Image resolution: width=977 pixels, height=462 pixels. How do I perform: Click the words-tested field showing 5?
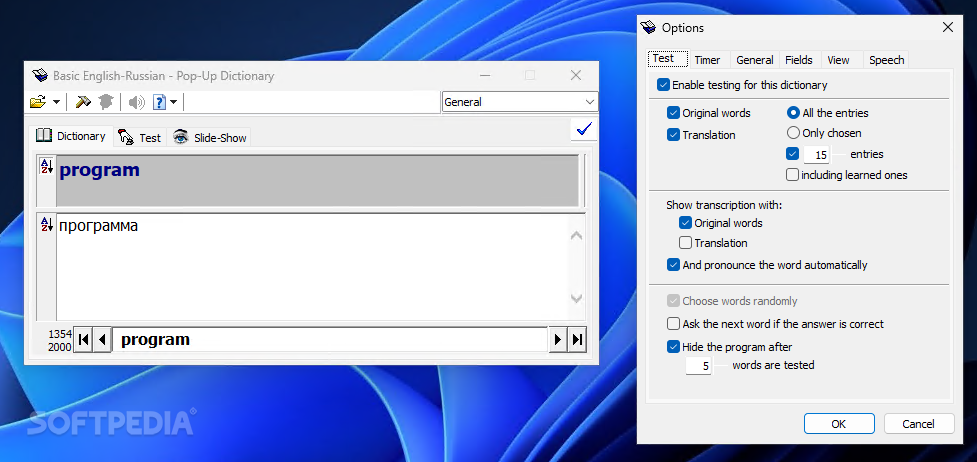(698, 366)
